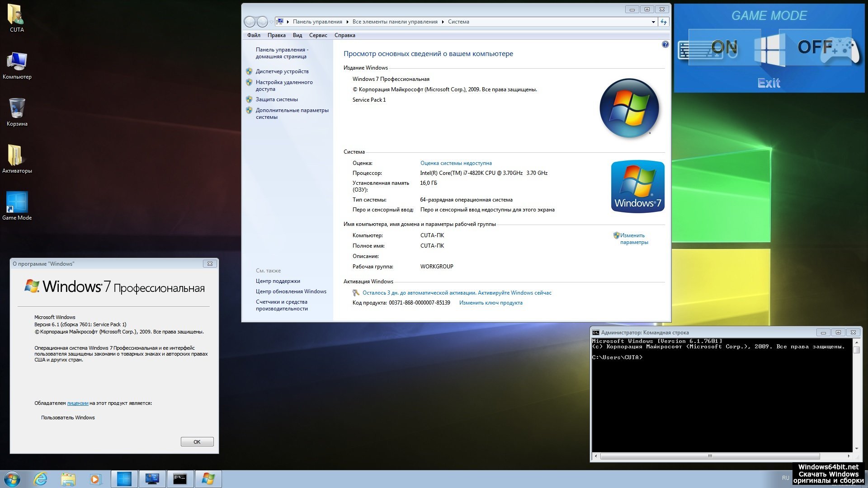Open the Вид menu
Viewport: 868px width, 488px height.
click(x=297, y=35)
